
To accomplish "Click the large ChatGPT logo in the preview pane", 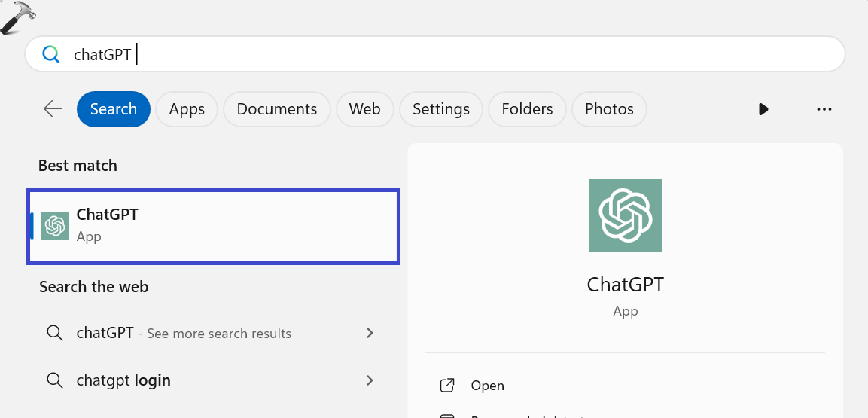I will pos(625,215).
